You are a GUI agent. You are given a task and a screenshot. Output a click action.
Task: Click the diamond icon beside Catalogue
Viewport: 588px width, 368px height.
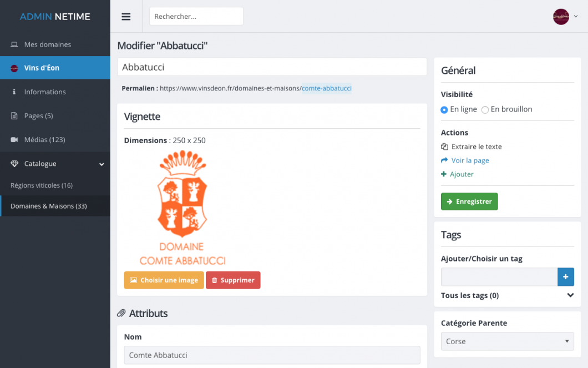14,164
